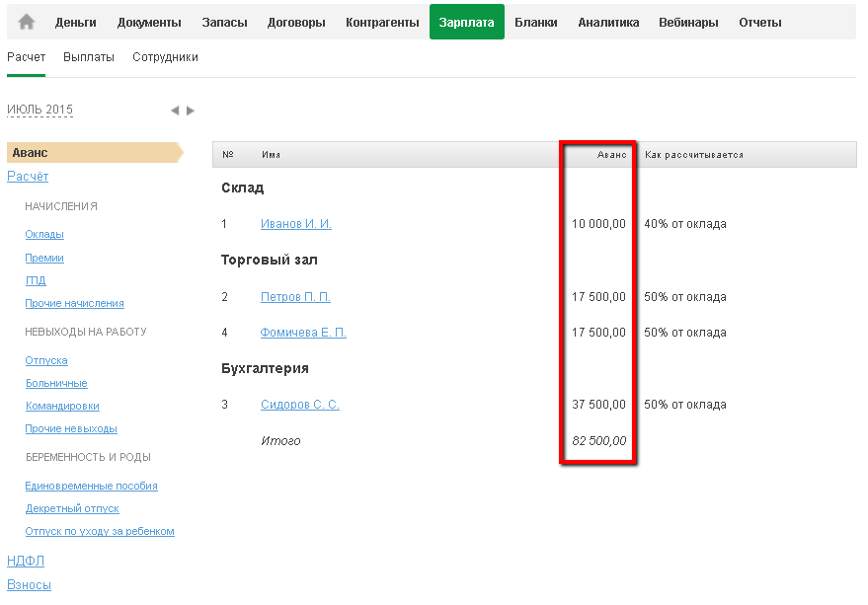Open employee Сидоров С. С.

[299, 405]
